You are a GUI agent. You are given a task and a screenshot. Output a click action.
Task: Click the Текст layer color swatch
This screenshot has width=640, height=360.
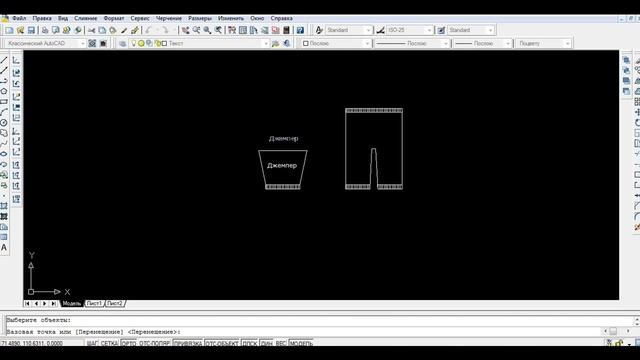(164, 43)
